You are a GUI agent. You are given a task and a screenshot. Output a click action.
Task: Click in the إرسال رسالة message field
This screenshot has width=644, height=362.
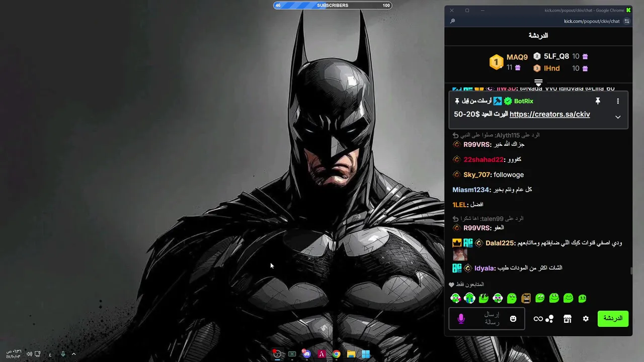pos(487,319)
